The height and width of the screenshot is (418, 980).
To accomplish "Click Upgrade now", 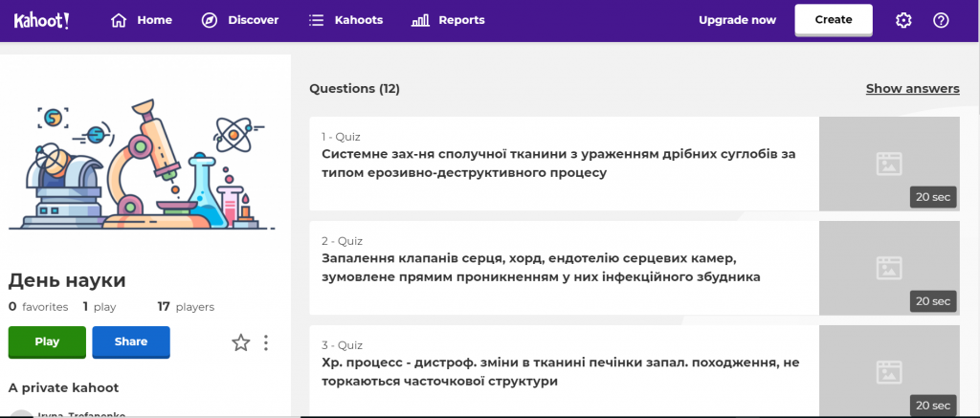I will coord(738,21).
